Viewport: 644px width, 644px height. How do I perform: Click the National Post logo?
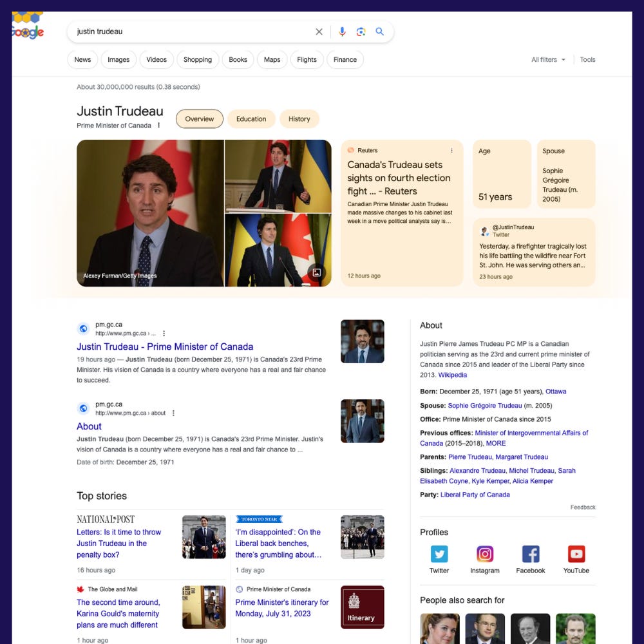coord(106,519)
